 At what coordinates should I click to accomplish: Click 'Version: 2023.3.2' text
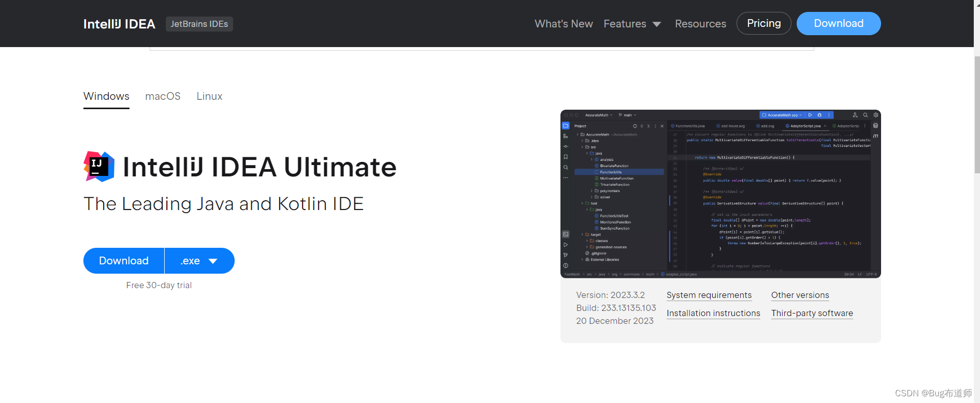[x=611, y=295]
